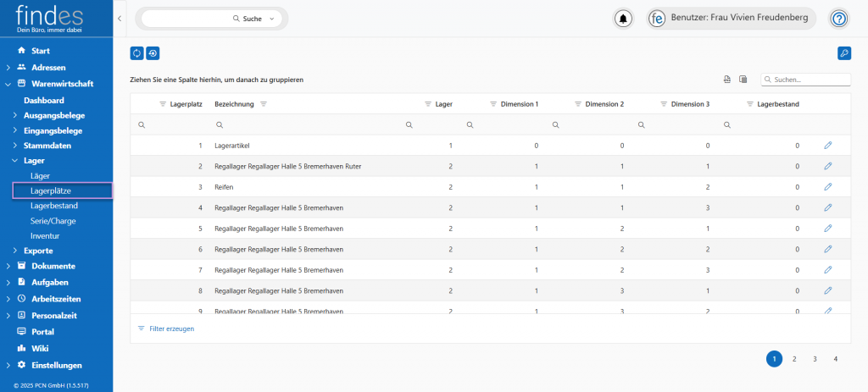Viewport: 868px width, 392px height.
Task: Expand the Adressen menu section
Action: click(x=8, y=67)
